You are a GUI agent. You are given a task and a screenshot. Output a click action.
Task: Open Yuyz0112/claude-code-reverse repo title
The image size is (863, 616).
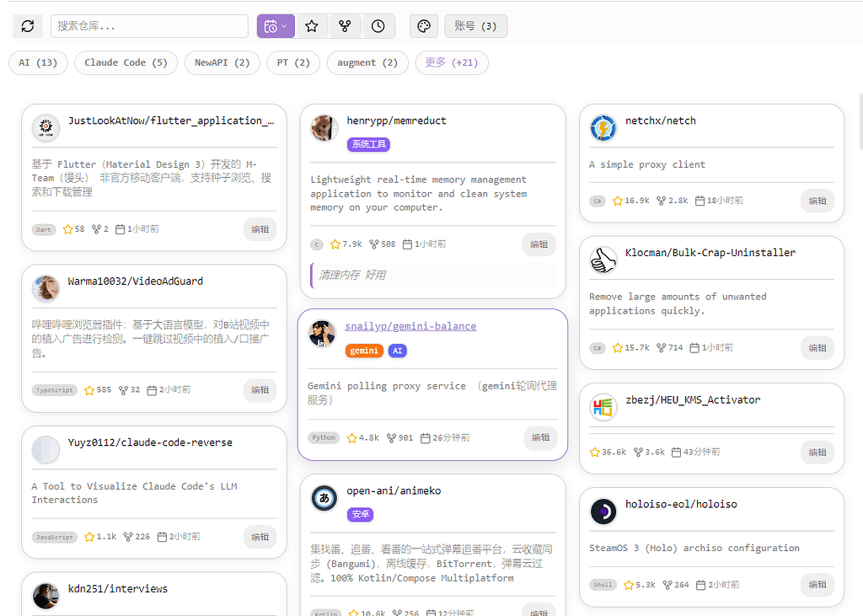point(150,442)
